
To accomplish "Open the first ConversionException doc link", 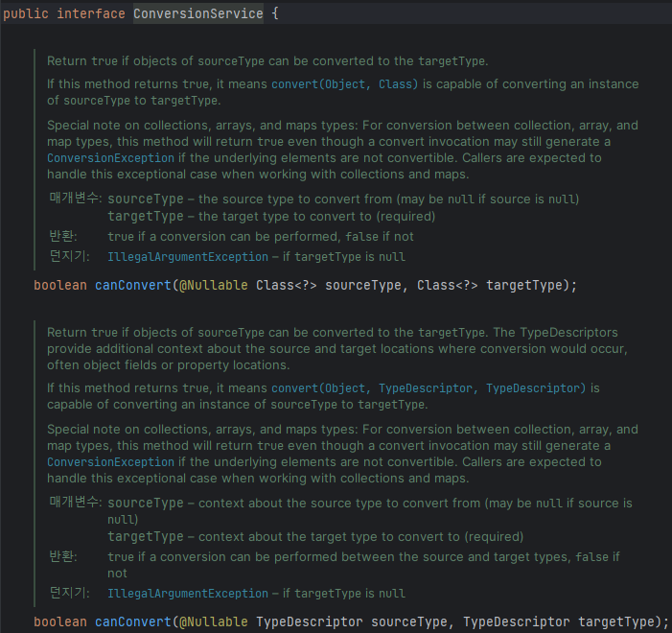I will (x=110, y=158).
